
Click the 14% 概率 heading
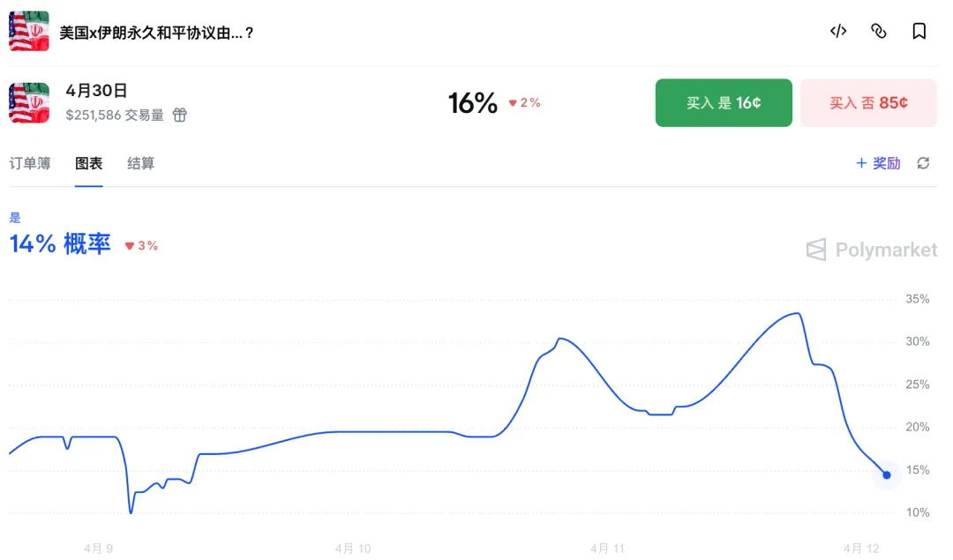tap(60, 244)
